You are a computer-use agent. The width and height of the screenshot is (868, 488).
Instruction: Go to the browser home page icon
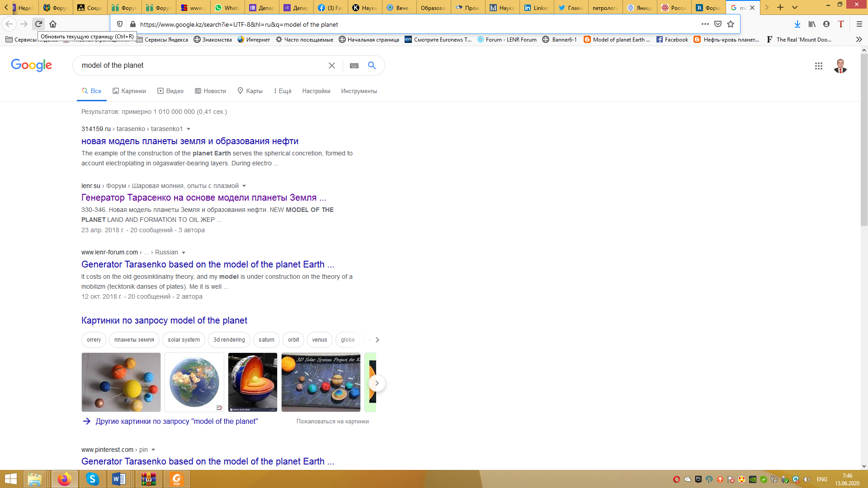click(x=53, y=24)
